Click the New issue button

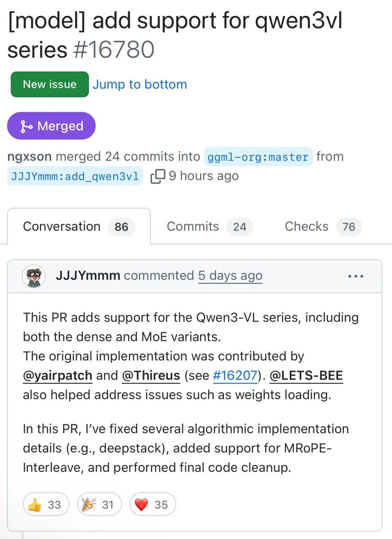pos(49,84)
